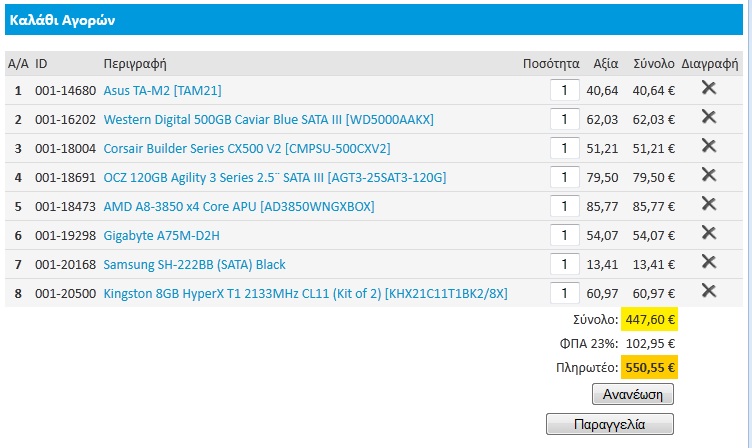Delete the Asus TA-M2 item from cart
752x448 pixels.
tap(709, 88)
